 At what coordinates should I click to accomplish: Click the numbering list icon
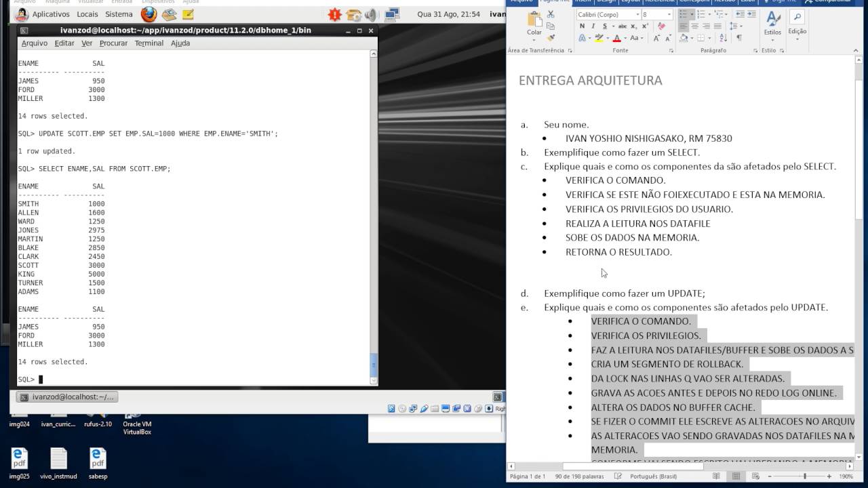[701, 14]
